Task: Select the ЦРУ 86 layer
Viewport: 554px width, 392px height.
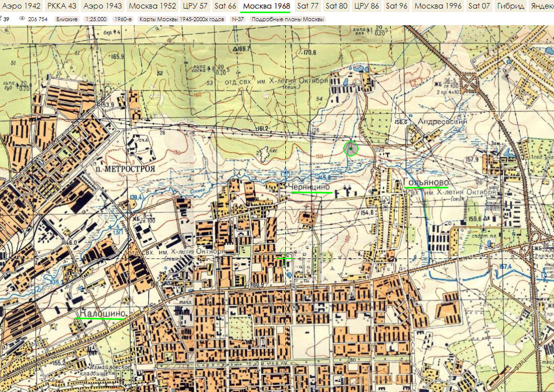Action: (366, 7)
